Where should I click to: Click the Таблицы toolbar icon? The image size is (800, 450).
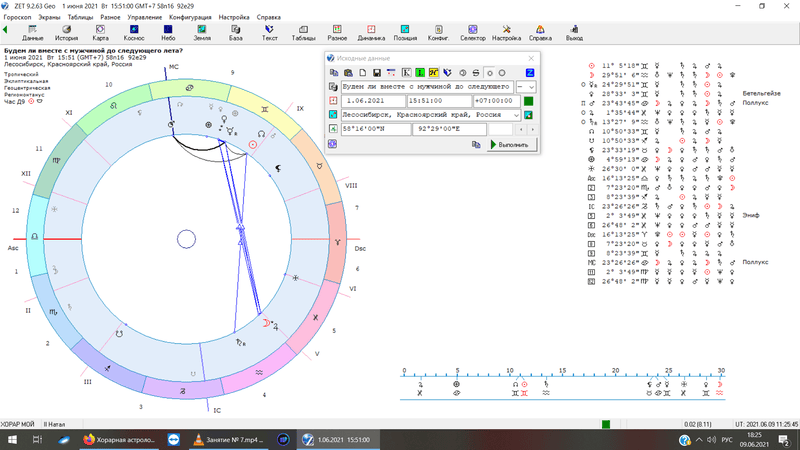click(304, 32)
